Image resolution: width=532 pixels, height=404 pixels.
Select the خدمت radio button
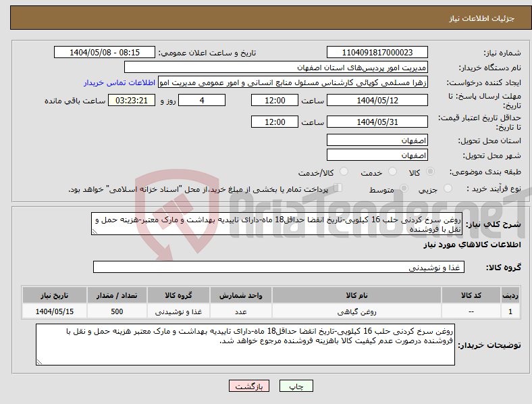click(x=392, y=172)
